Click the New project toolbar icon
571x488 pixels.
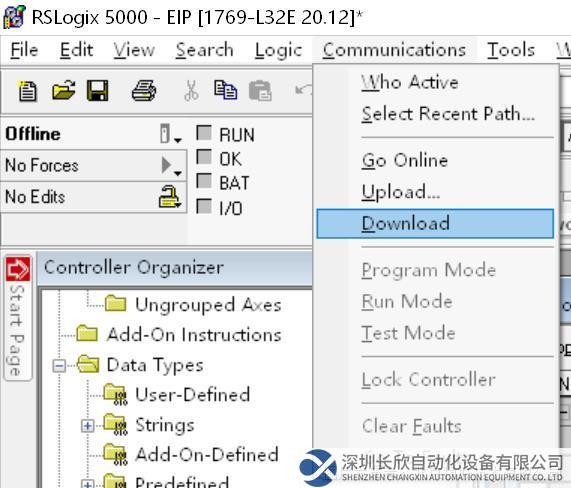tap(28, 91)
